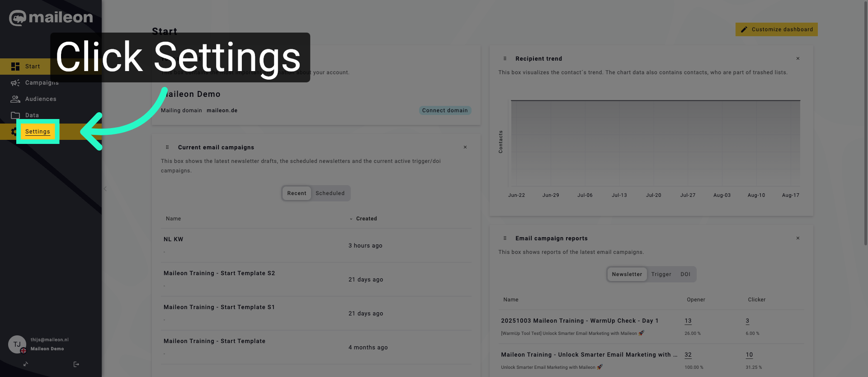Viewport: 868px width, 377px height.
Task: Switch to the Scheduled campaigns tab
Action: (330, 193)
